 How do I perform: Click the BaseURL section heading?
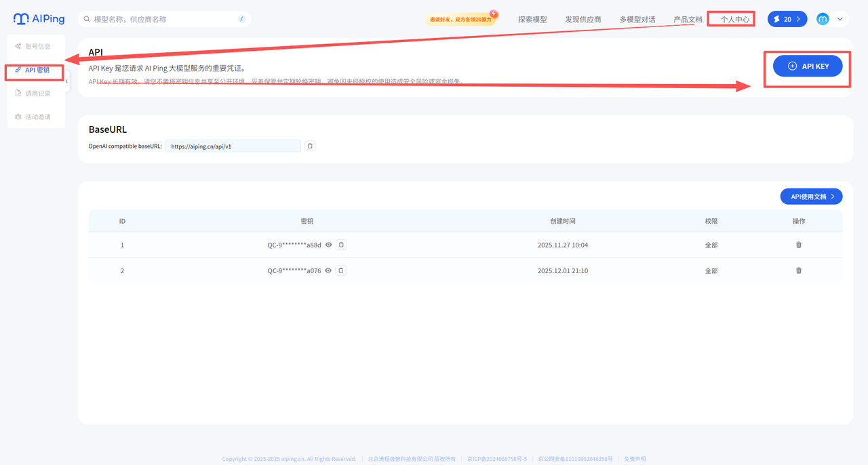pyautogui.click(x=108, y=129)
